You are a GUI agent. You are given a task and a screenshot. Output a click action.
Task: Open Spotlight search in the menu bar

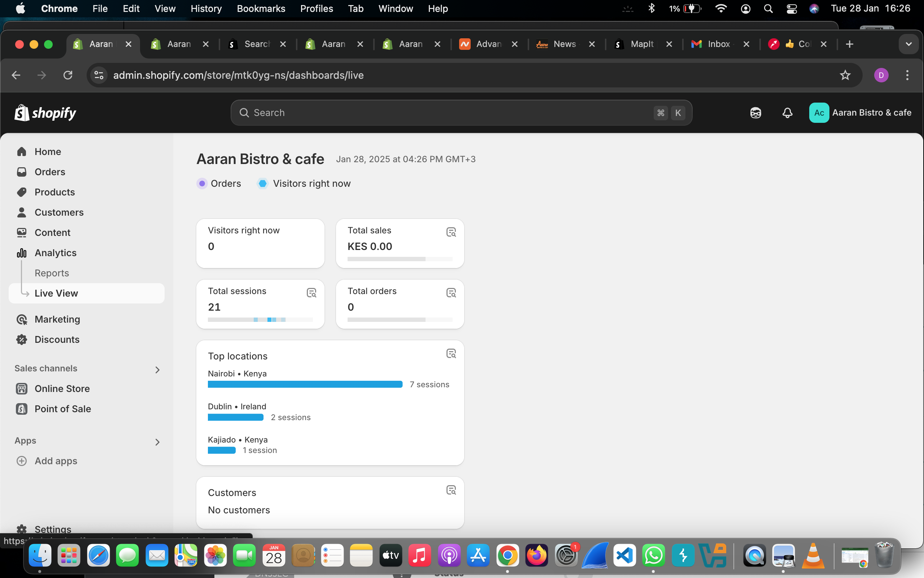pos(768,8)
